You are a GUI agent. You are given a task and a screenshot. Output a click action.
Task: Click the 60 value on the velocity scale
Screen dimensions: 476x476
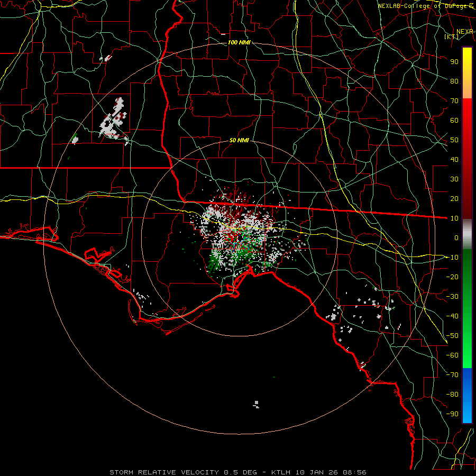point(454,121)
